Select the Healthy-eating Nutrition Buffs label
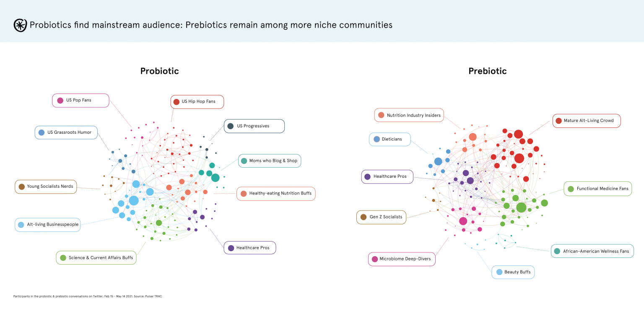The image size is (644, 322). (280, 194)
